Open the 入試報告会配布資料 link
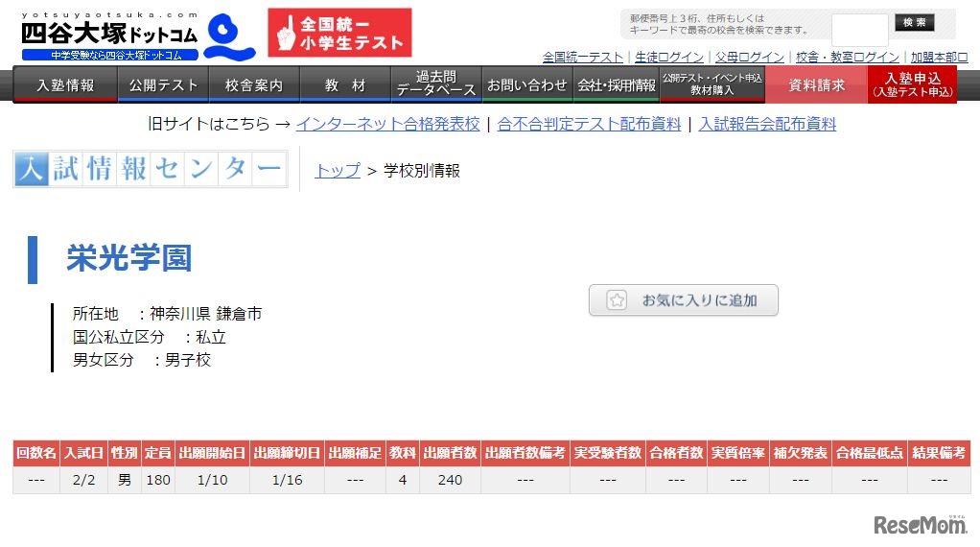The width and height of the screenshot is (980, 547). (767, 124)
